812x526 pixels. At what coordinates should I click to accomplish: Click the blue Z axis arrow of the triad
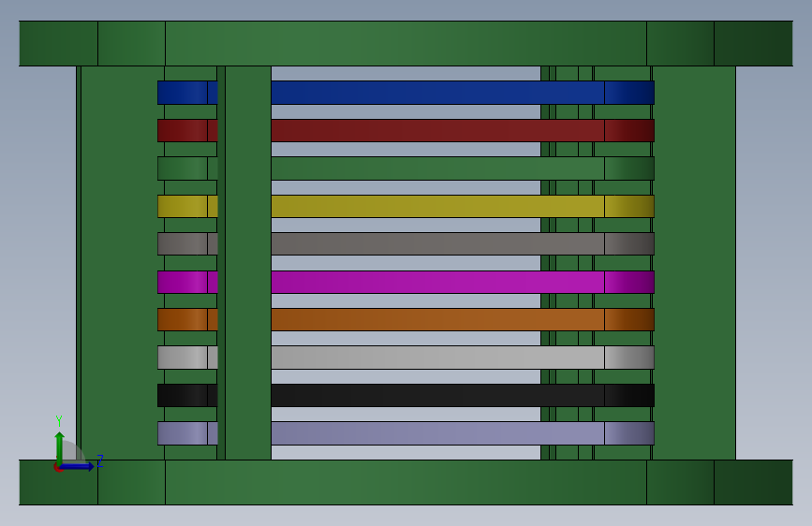pyautogui.click(x=78, y=466)
